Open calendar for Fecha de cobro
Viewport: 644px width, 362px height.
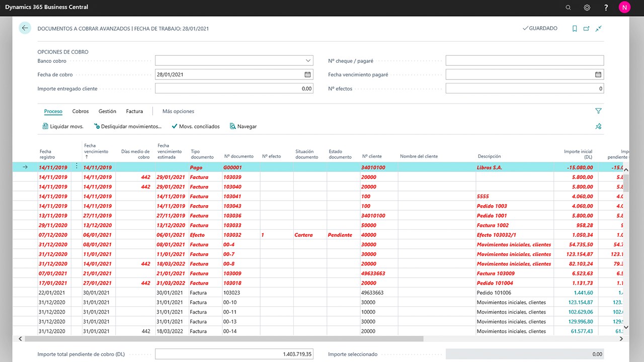[x=307, y=74]
